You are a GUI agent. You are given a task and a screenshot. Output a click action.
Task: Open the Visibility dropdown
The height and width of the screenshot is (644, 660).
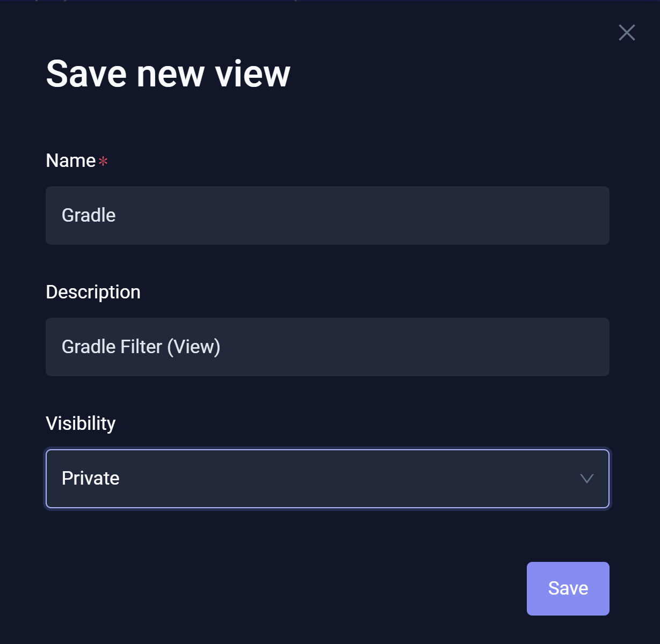click(328, 479)
